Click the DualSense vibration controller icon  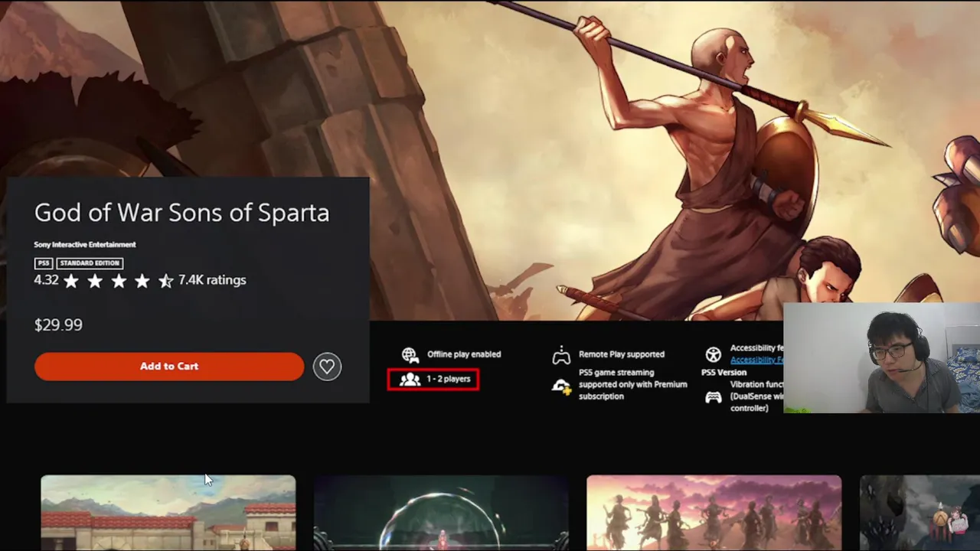pos(713,397)
